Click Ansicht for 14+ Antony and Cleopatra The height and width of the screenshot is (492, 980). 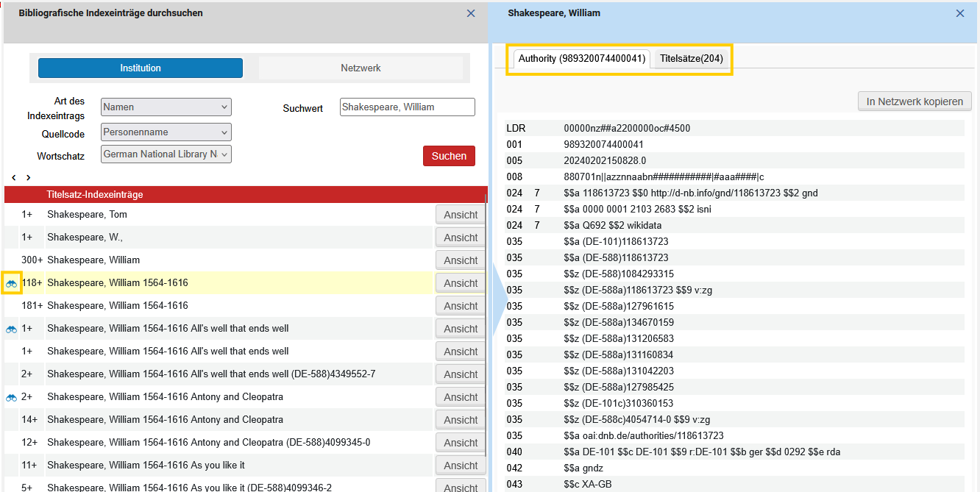(x=461, y=420)
